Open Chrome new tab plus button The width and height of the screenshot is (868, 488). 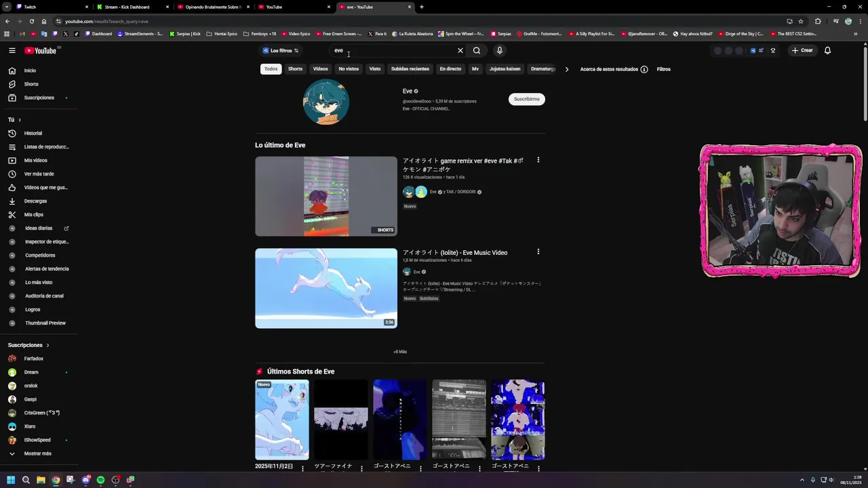tap(422, 7)
